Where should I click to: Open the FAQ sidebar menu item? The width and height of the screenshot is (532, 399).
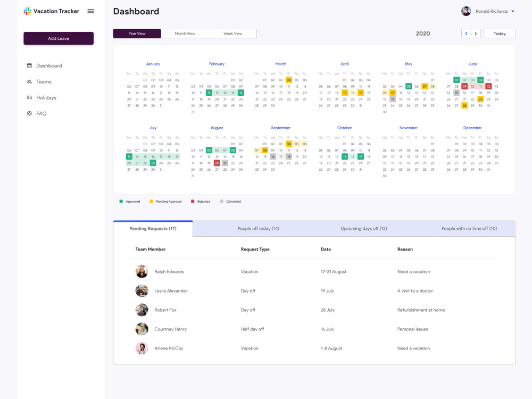coord(41,114)
